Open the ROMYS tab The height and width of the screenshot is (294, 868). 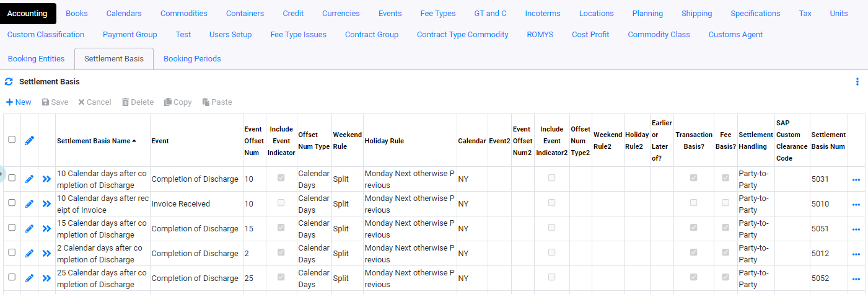click(540, 34)
